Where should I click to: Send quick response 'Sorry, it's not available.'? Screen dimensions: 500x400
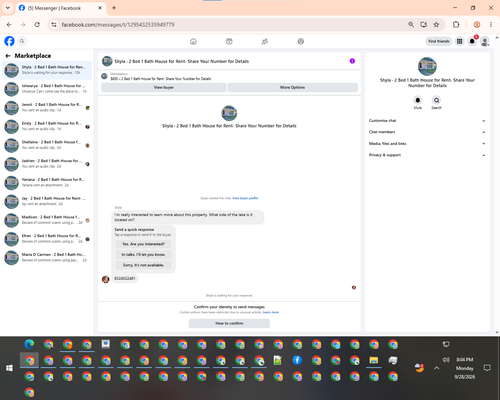(x=143, y=265)
